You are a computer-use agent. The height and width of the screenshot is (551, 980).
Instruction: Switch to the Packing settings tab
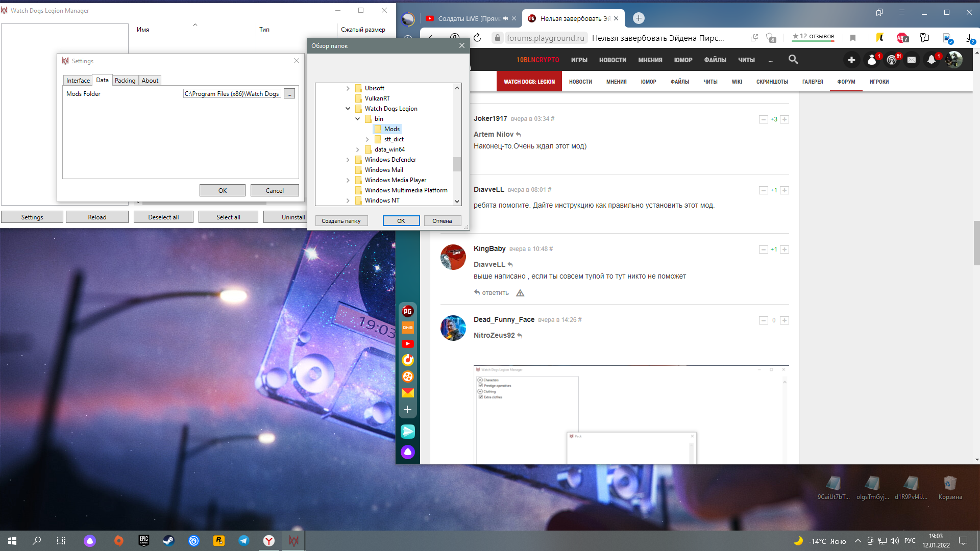125,81
